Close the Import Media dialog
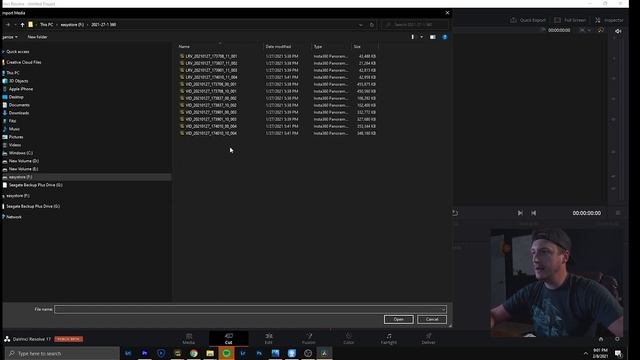Viewport: 640px width, 360px height. 447,13
